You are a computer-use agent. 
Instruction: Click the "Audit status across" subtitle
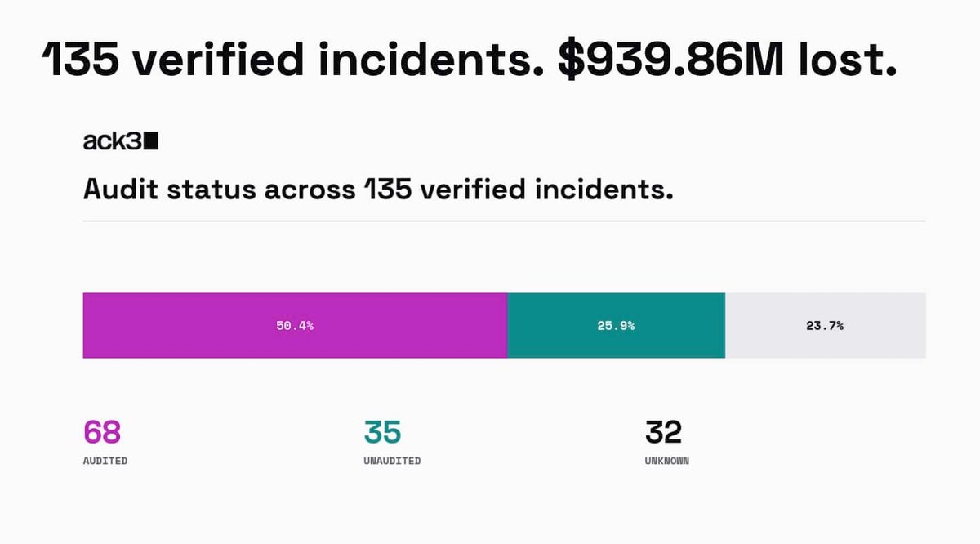click(219, 190)
